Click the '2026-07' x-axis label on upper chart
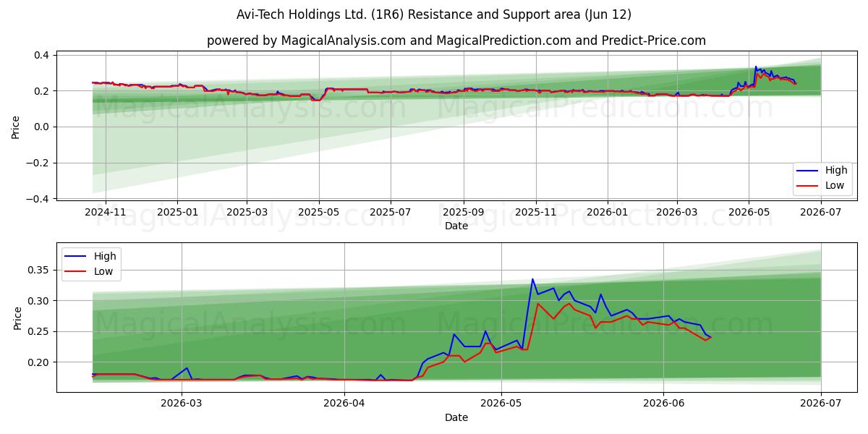 [821, 212]
